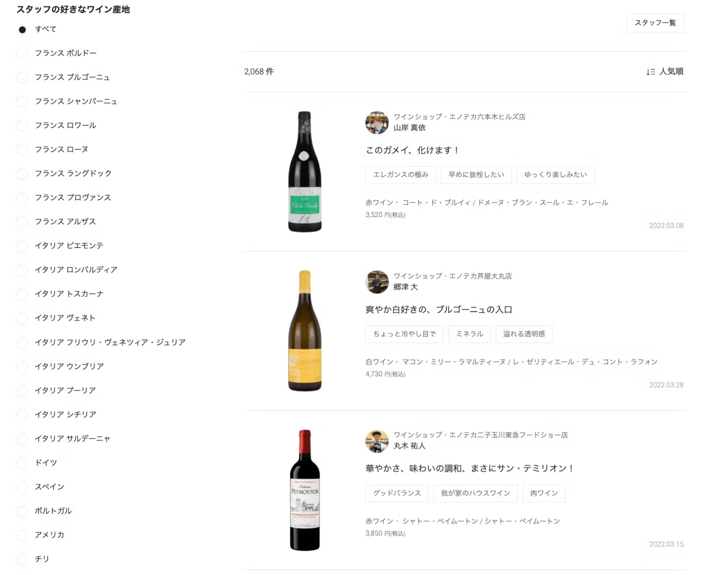Open the yellow-label white wine bottle image

click(x=305, y=331)
